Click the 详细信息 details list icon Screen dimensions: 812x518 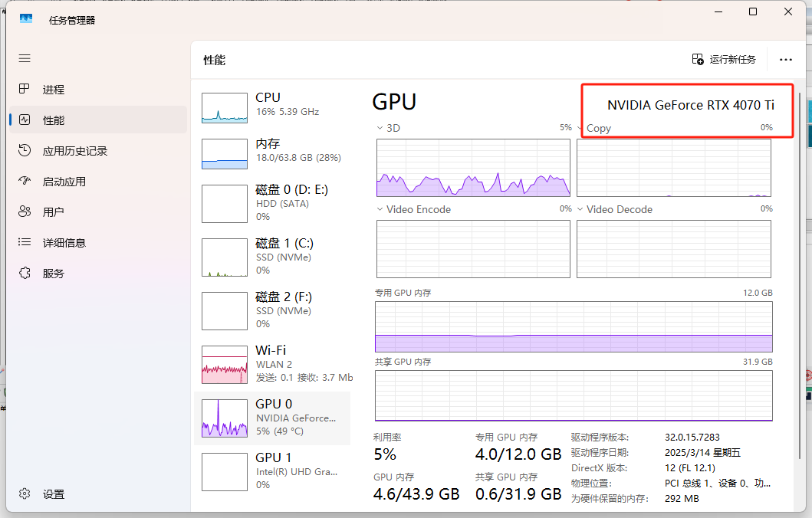click(25, 242)
